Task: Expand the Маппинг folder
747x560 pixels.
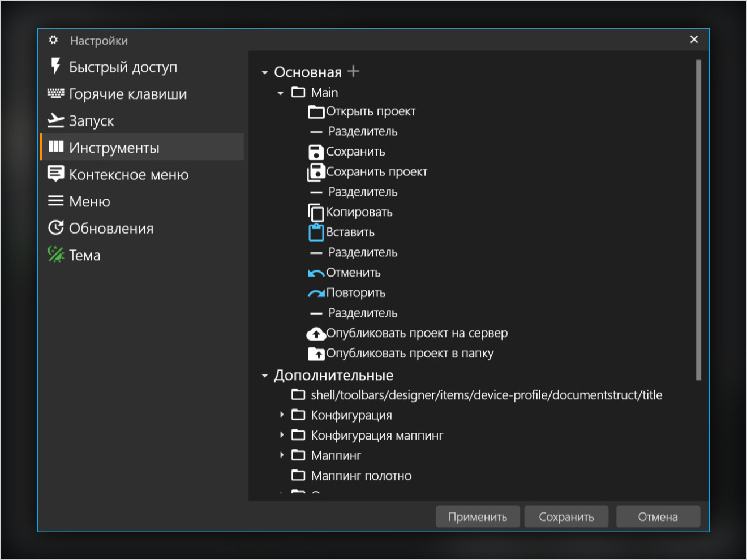Action: coord(281,455)
